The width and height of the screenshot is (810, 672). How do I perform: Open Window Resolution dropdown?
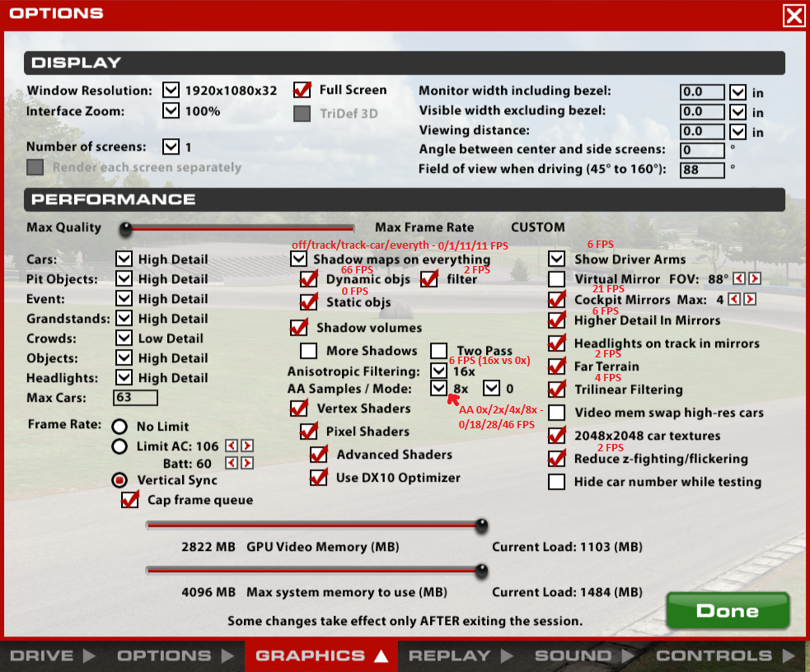click(171, 91)
